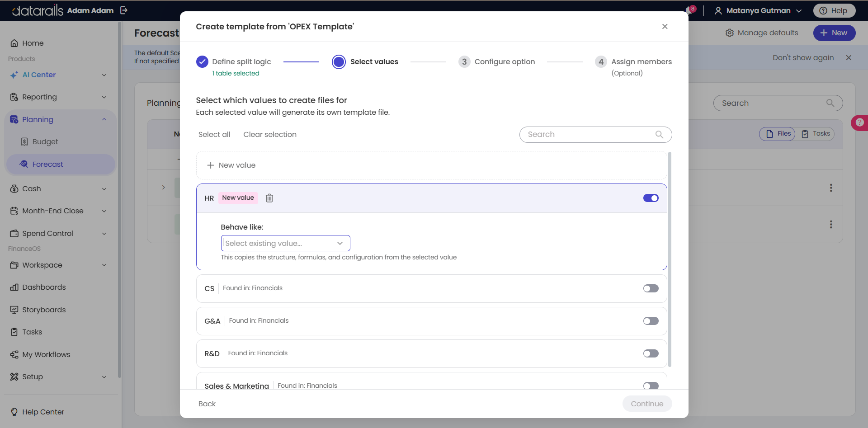Click the user profile icon beside Matanya Gutman
The image size is (868, 428).
tap(718, 11)
